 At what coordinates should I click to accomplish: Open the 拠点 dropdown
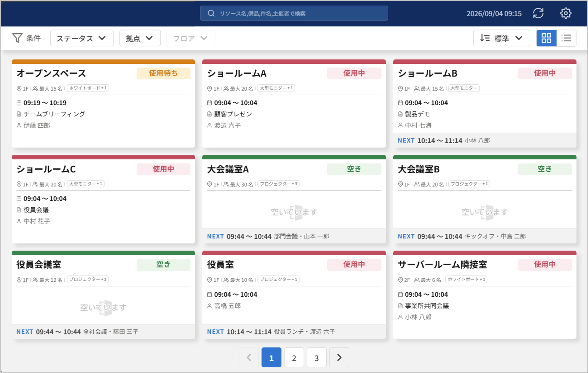point(140,38)
